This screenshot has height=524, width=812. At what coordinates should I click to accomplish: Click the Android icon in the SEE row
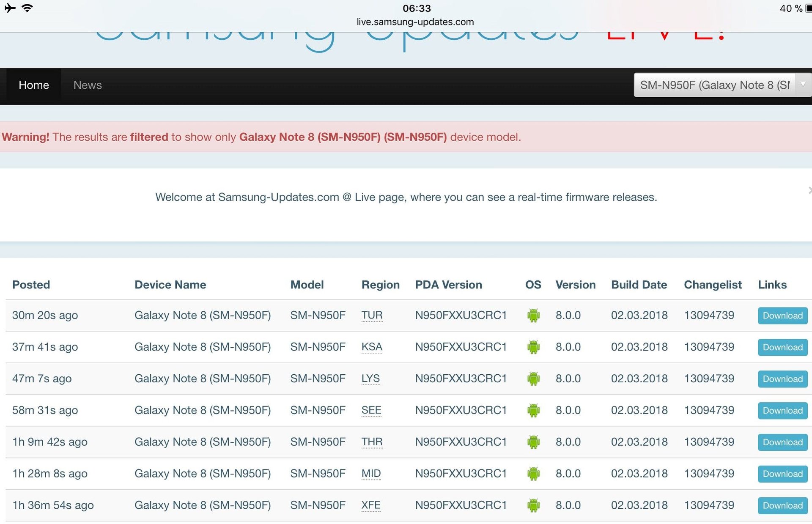click(533, 411)
